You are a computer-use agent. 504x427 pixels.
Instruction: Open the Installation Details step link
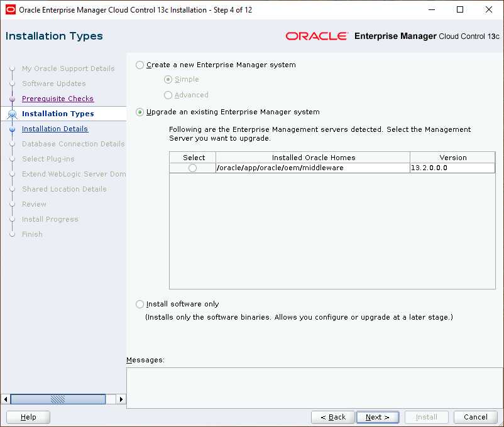[55, 129]
